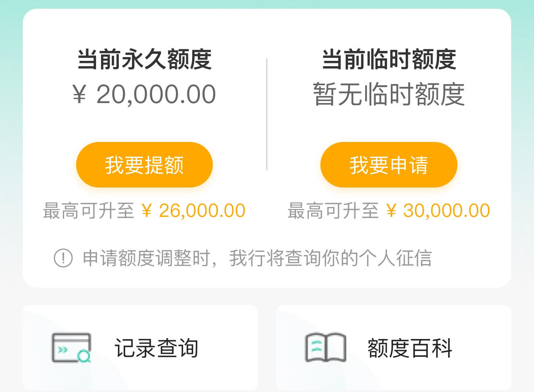
Task: Click the exclamation info icon
Action: click(x=63, y=258)
